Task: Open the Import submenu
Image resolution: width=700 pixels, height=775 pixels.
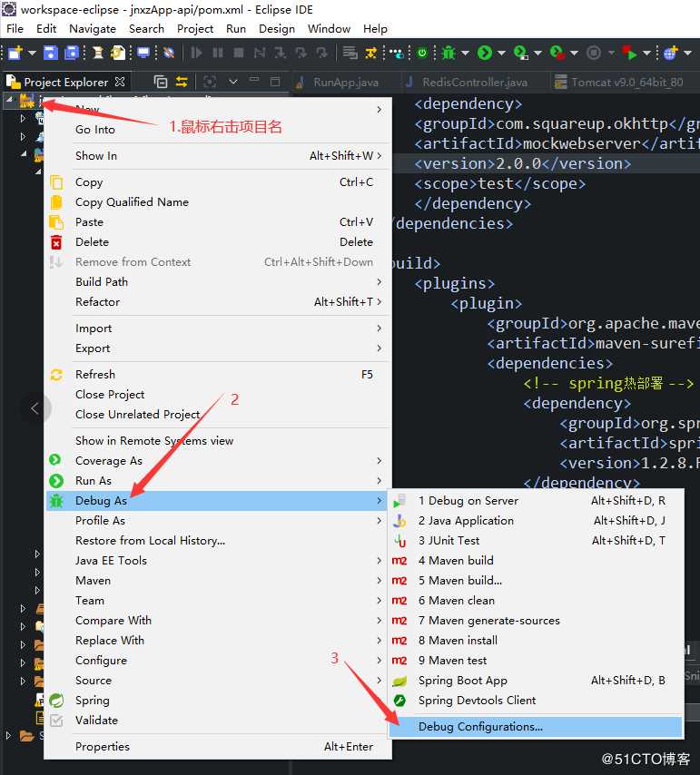Action: (218, 329)
